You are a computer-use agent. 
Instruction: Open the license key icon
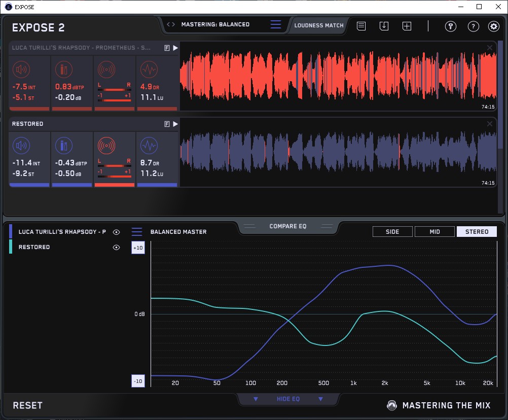(x=451, y=26)
